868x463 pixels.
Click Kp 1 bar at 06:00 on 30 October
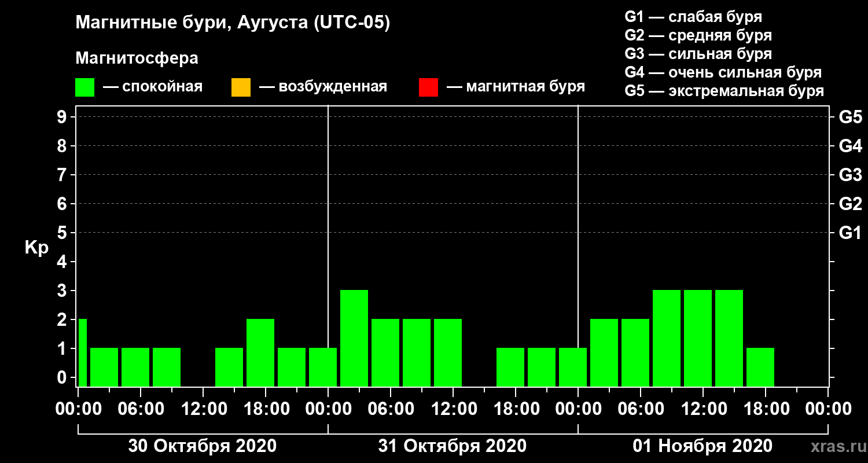pos(135,367)
